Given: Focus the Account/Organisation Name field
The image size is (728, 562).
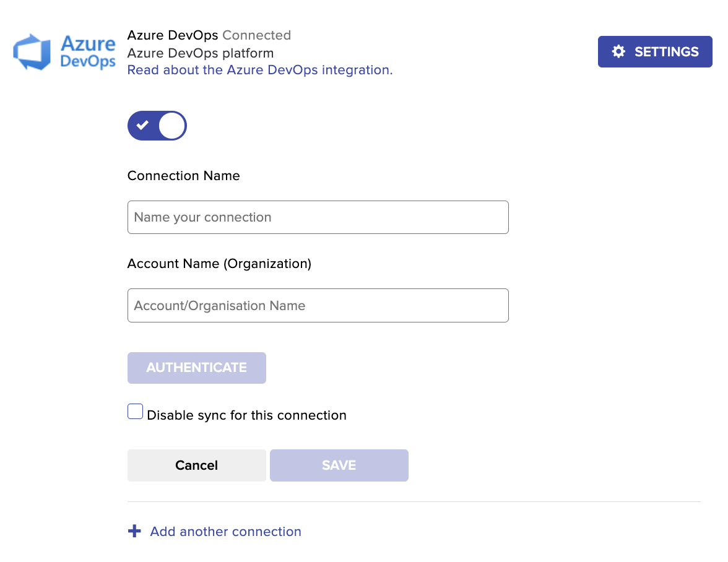Looking at the screenshot, I should (x=318, y=305).
